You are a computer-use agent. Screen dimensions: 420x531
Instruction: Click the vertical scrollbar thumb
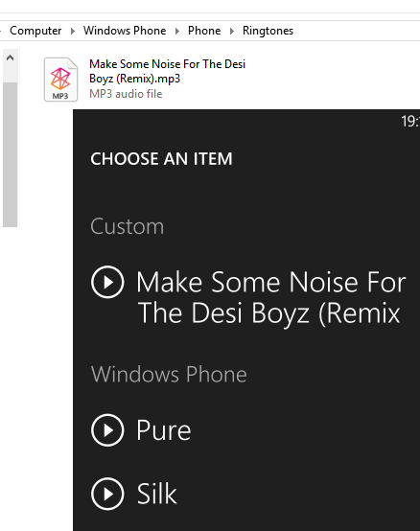11,154
